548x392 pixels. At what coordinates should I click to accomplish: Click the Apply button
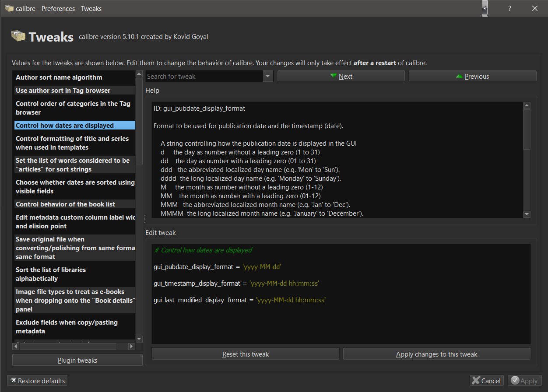pyautogui.click(x=524, y=381)
